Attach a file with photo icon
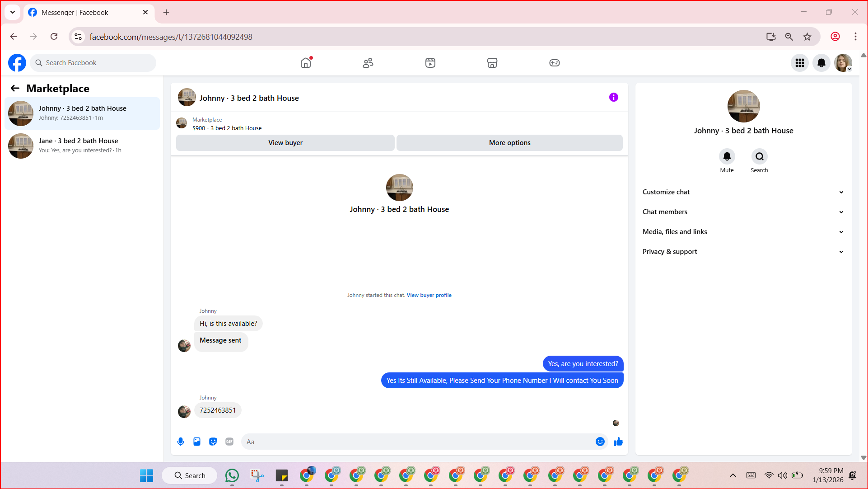The width and height of the screenshot is (868, 489). [197, 442]
